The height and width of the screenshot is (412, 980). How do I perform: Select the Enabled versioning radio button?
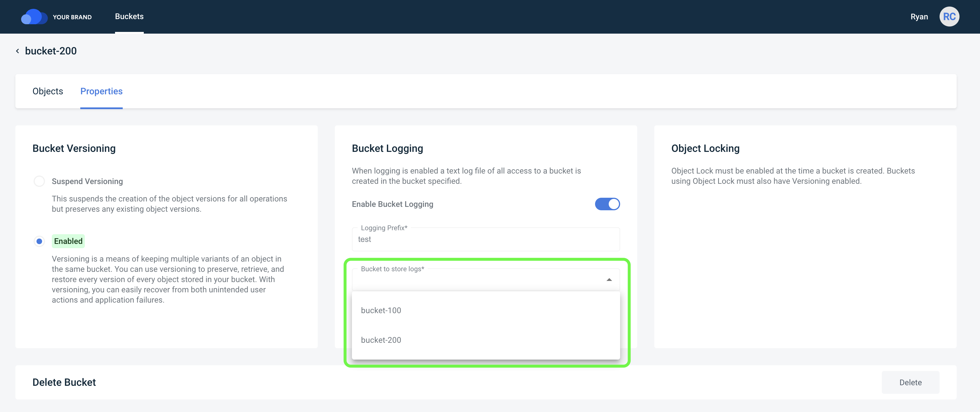[x=39, y=241]
